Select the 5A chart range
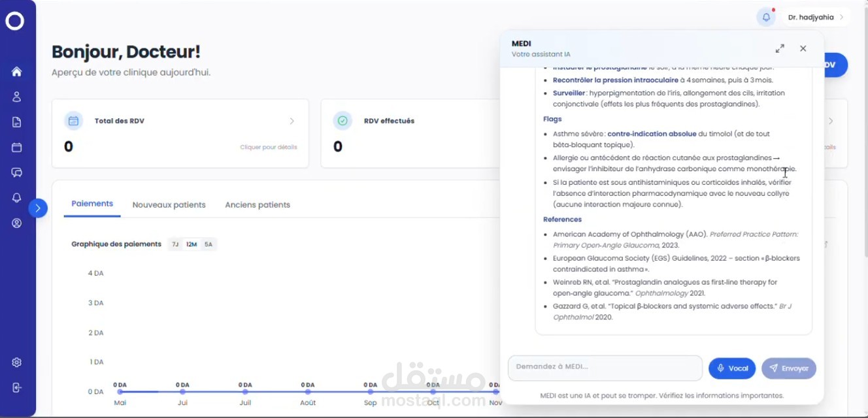This screenshot has height=418, width=868. point(209,244)
